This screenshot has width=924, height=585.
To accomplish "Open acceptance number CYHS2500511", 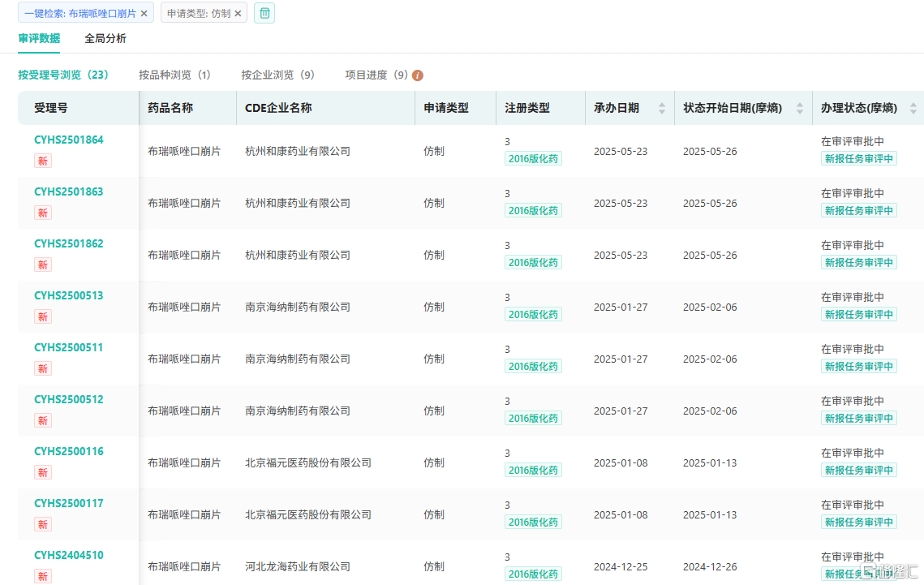I will pos(68,347).
